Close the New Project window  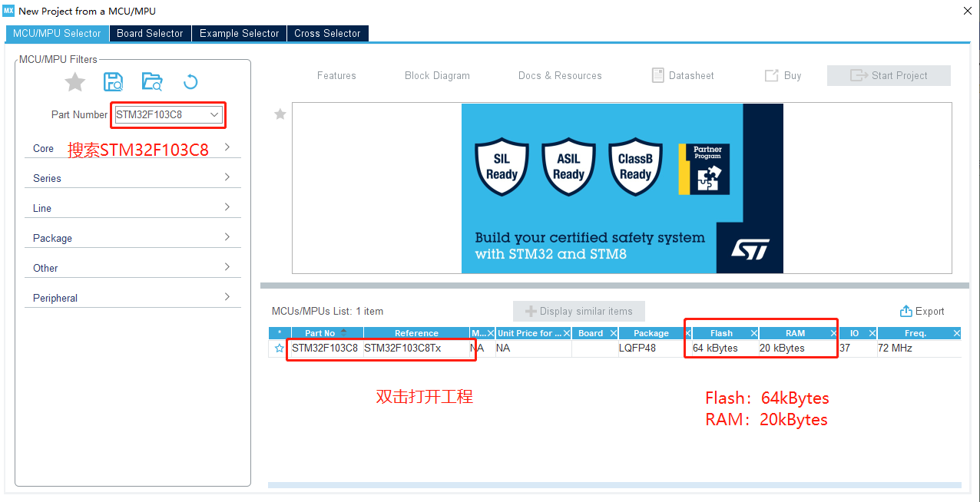966,11
